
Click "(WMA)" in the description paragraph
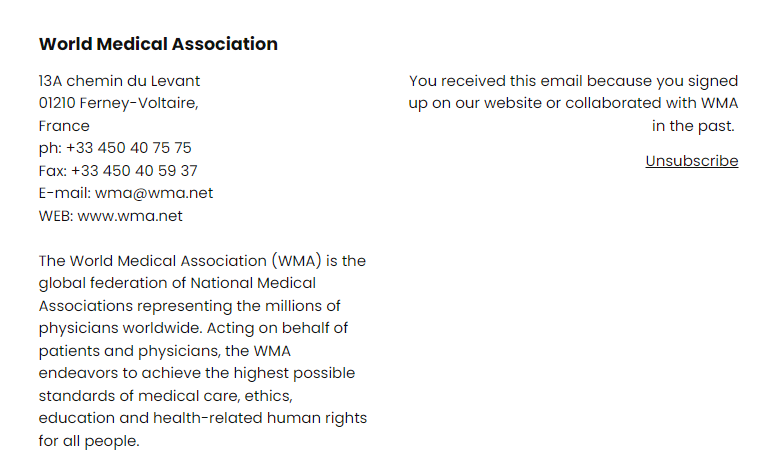point(301,261)
